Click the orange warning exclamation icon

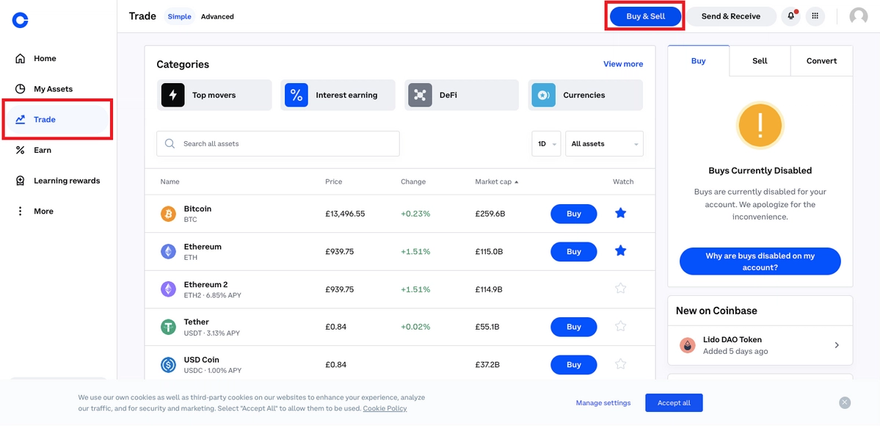760,125
